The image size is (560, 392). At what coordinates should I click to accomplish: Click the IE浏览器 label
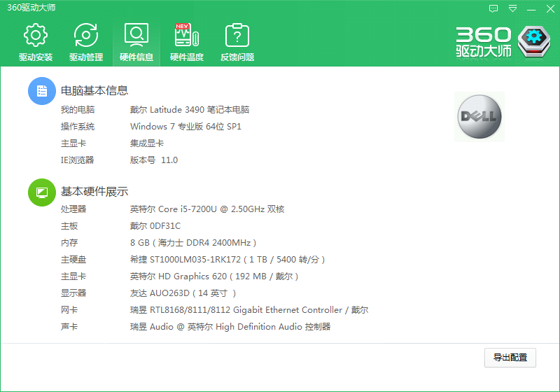(78, 160)
